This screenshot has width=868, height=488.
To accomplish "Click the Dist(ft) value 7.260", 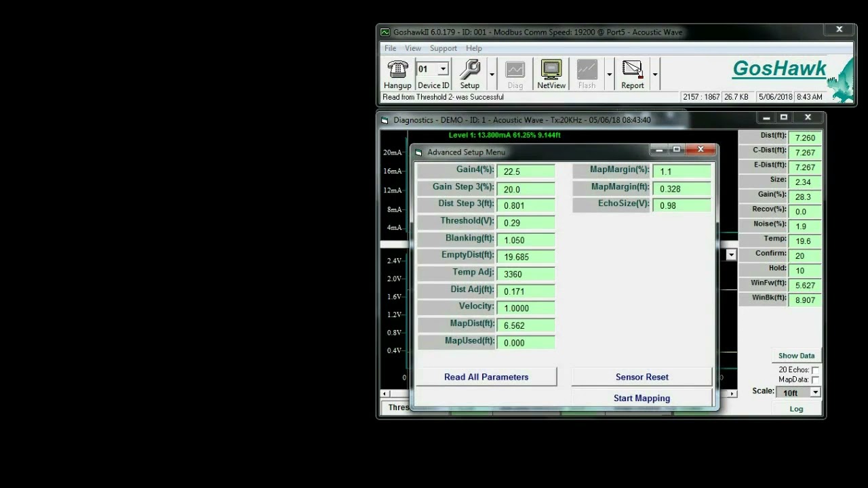I will [805, 138].
